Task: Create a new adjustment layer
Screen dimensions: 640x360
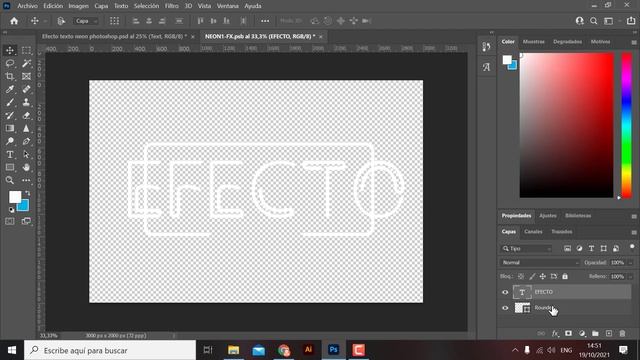Action: click(x=582, y=333)
